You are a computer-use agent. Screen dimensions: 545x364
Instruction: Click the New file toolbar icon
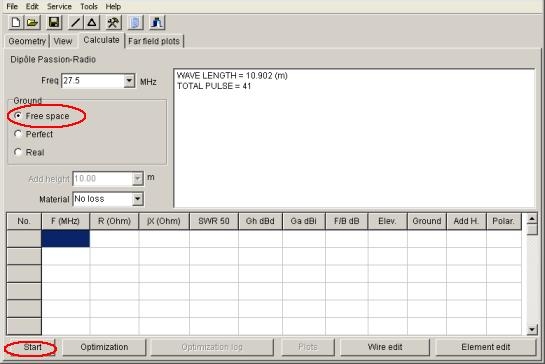tap(15, 23)
